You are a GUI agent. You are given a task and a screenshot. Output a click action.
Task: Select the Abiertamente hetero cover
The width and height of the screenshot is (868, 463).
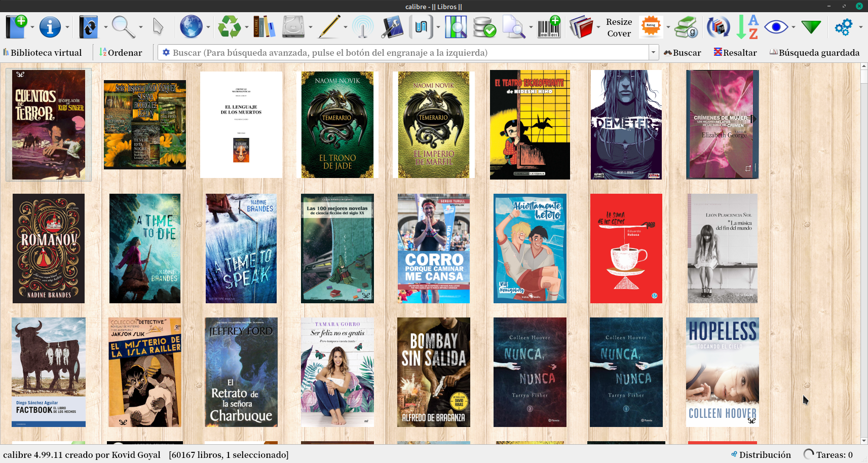pyautogui.click(x=530, y=248)
